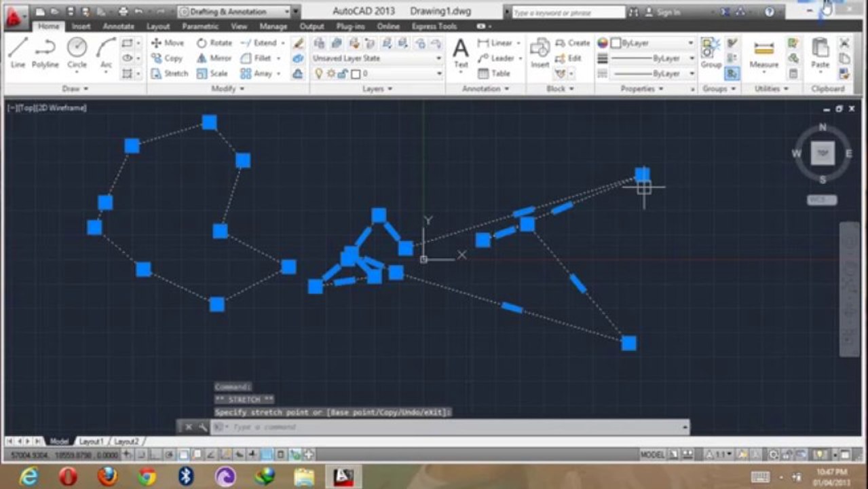Click the layer 0 color swatch
This screenshot has width=868, height=489.
click(356, 73)
